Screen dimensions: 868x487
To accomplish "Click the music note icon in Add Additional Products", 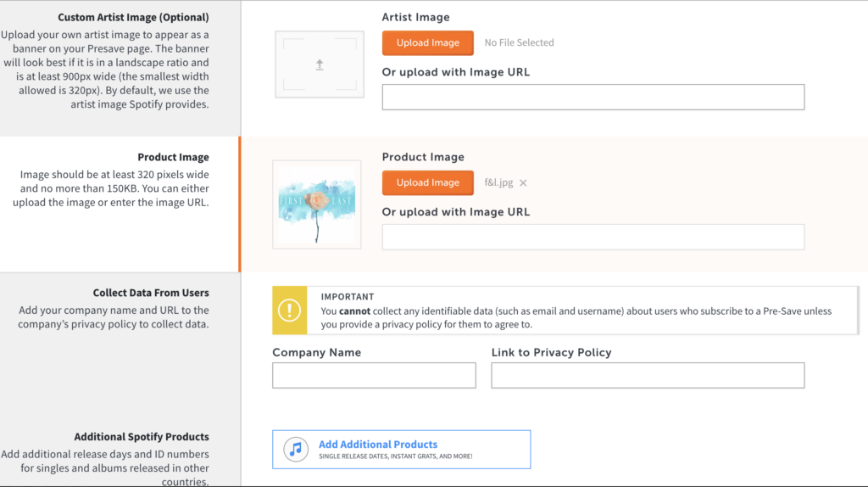I will pos(296,450).
